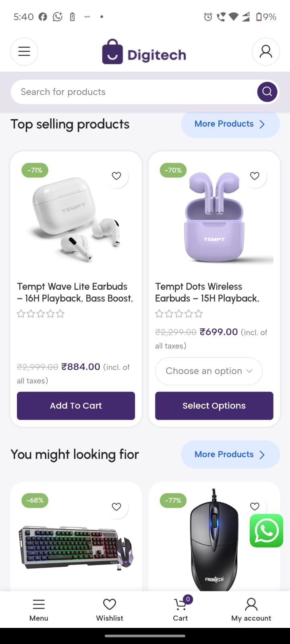The height and width of the screenshot is (644, 290).
Task: Open More Products for Top selling products
Action: pyautogui.click(x=230, y=124)
